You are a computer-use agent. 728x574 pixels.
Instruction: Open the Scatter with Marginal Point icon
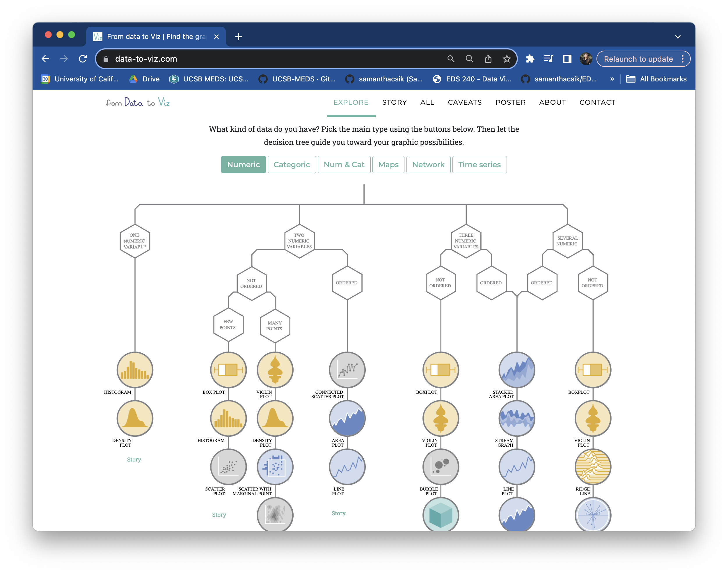275,467
